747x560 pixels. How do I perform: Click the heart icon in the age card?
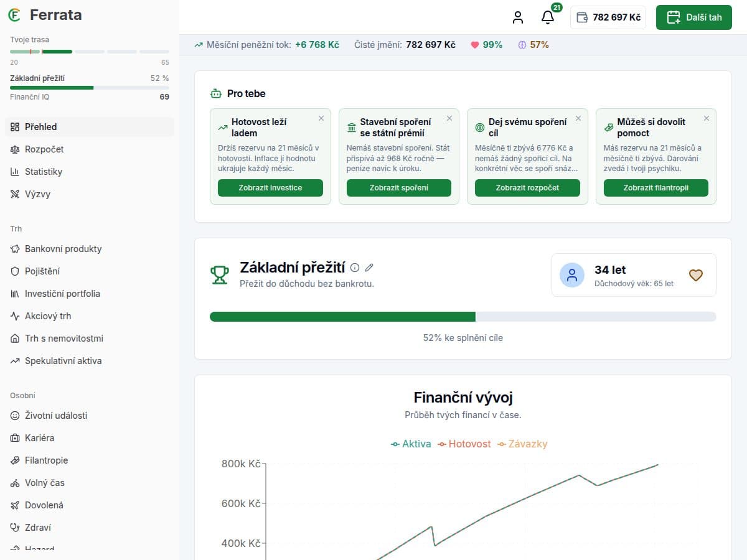tap(696, 275)
